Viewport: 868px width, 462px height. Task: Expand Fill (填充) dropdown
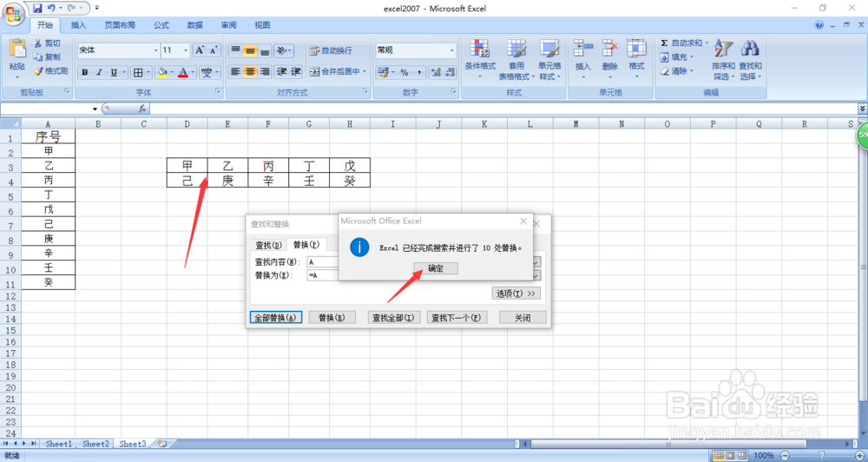click(692, 57)
